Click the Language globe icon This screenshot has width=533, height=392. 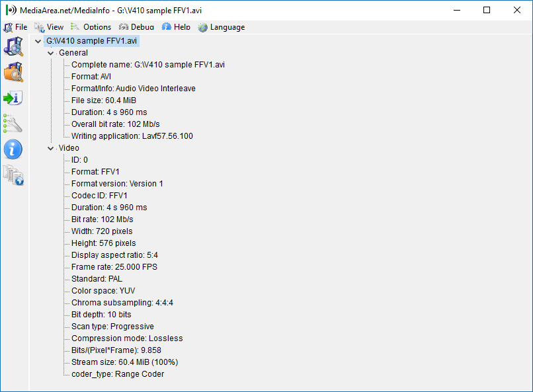pos(202,27)
